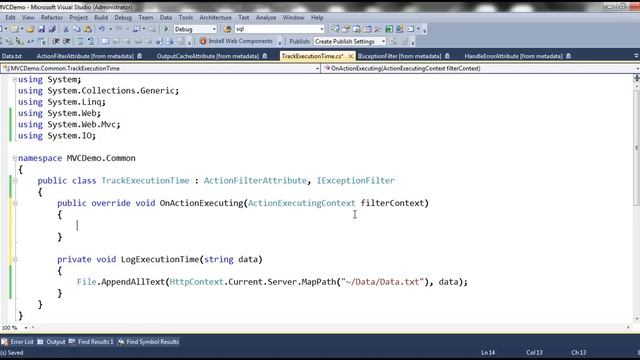The image size is (640, 360).
Task: Click the Ln 14 status bar indicator
Action: pos(488,352)
